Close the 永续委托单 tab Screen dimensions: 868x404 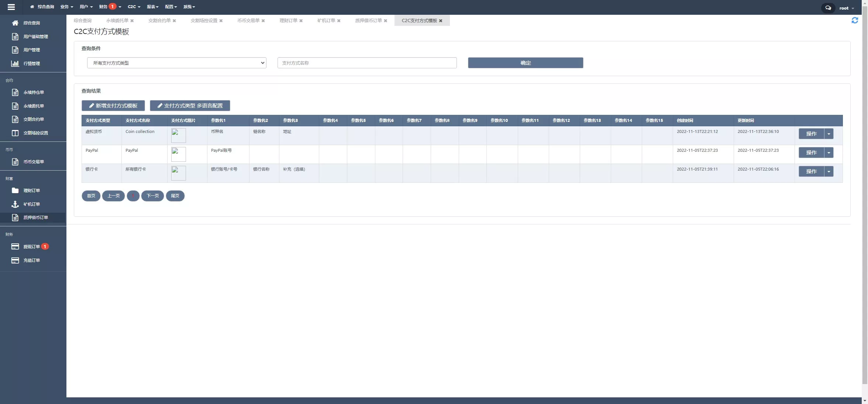point(132,21)
